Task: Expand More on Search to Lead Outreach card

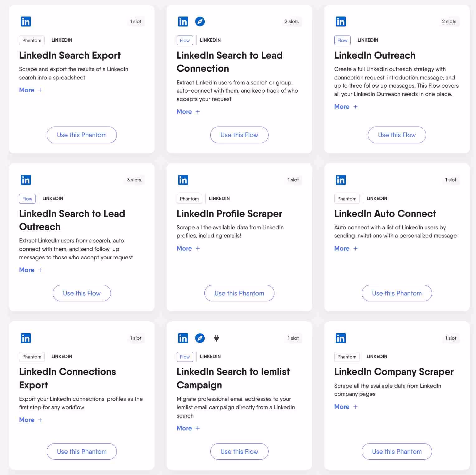Action: [31, 270]
